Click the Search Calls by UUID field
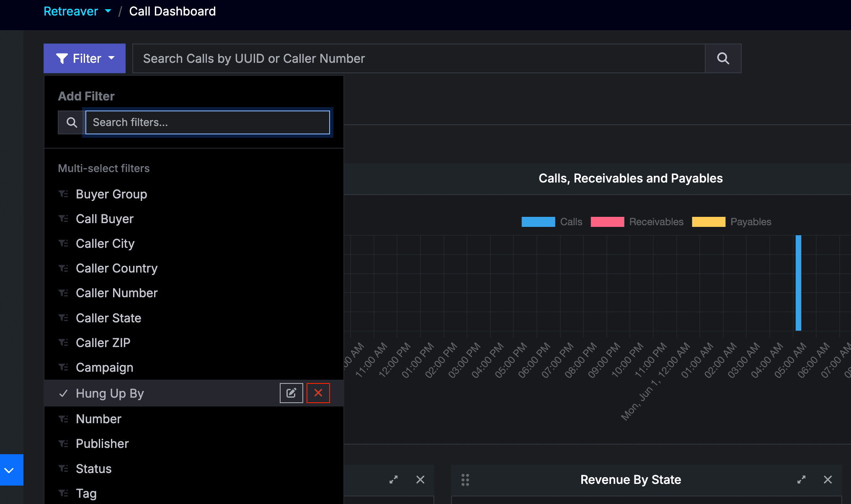851x504 pixels. click(x=419, y=59)
